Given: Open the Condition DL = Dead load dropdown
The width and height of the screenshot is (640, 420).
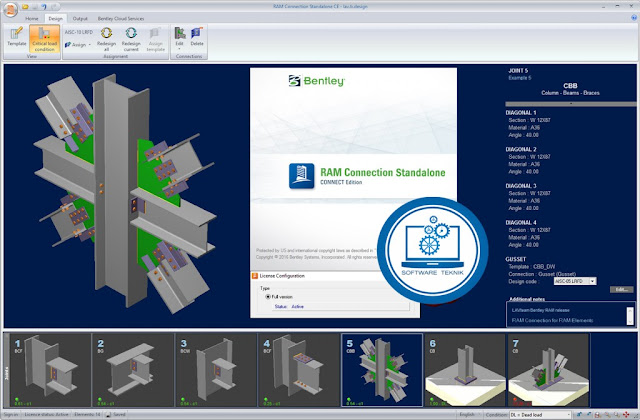Looking at the screenshot, I should 540,415.
